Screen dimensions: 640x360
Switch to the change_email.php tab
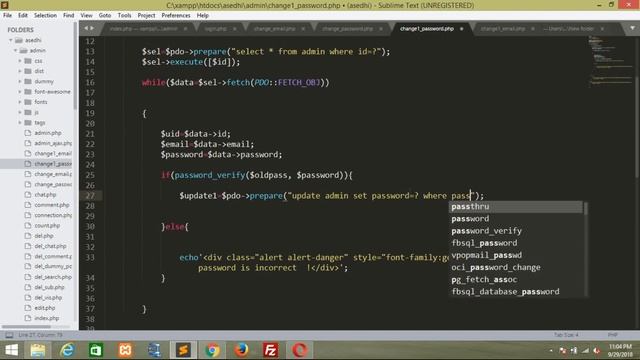tap(274, 29)
